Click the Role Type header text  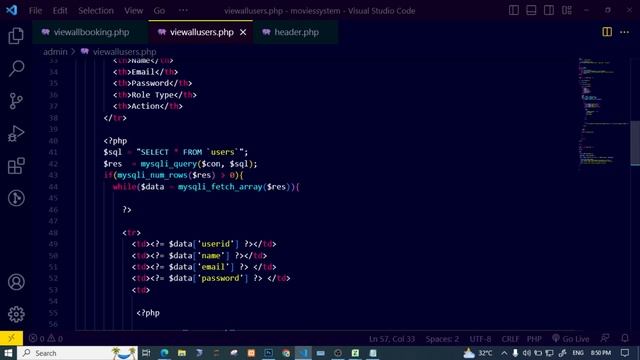point(153,95)
